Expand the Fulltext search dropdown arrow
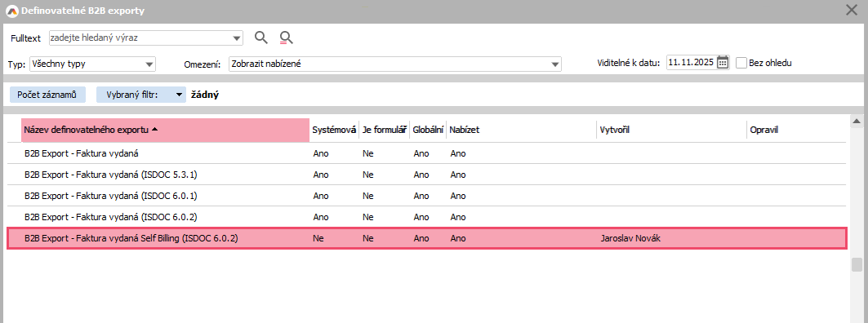The width and height of the screenshot is (868, 323). [237, 38]
